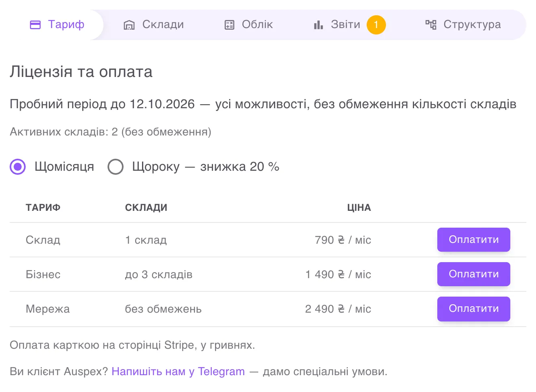
Task: Click the без обмежень cell
Action: tap(163, 309)
